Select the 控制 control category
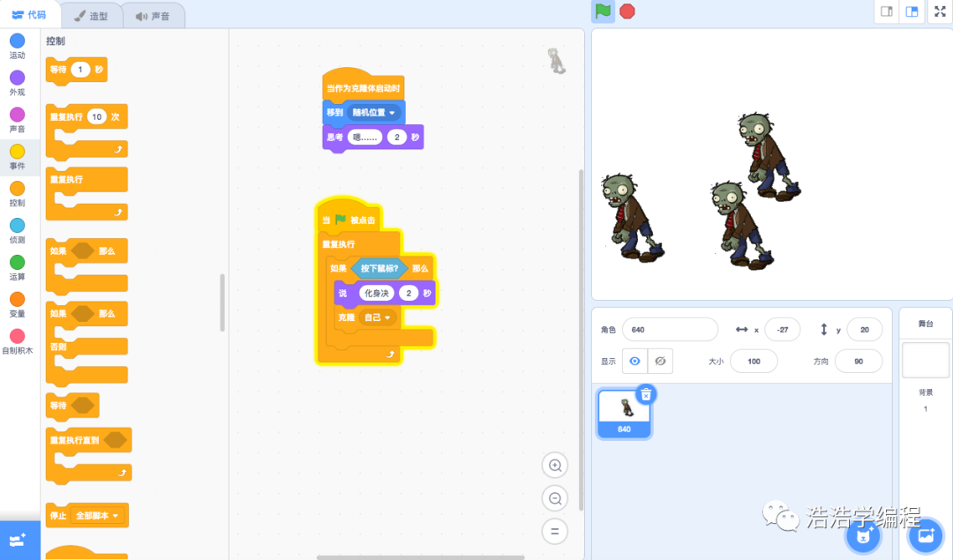The width and height of the screenshot is (953, 560). (x=18, y=194)
